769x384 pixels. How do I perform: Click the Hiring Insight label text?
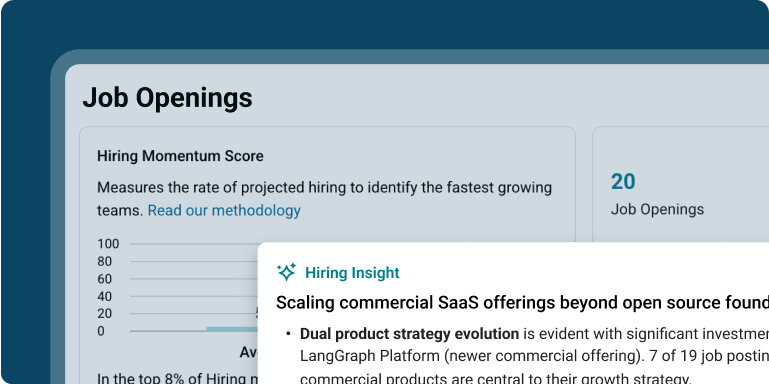352,273
